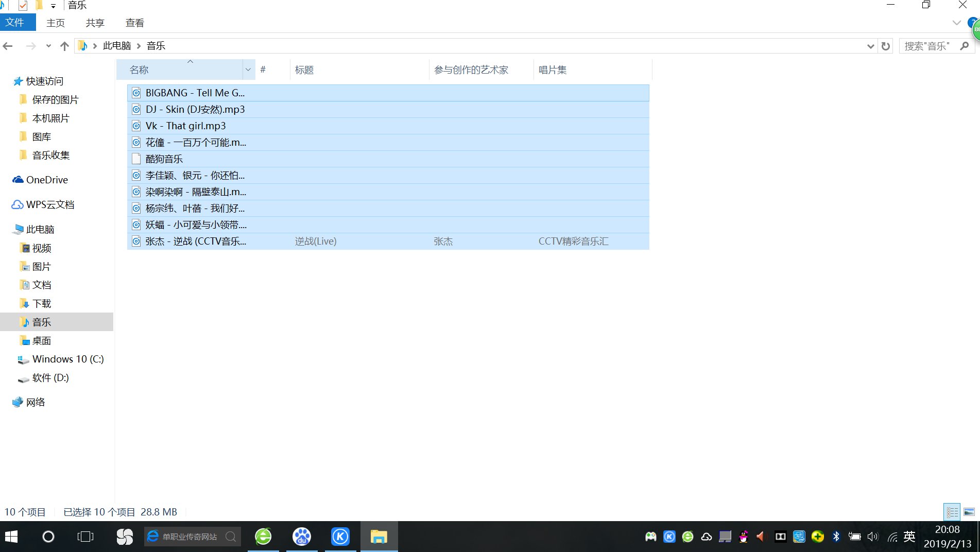Click the Back navigation arrow
980x552 pixels.
[8, 46]
